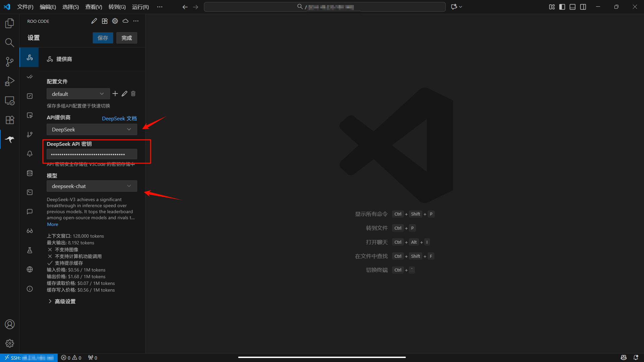The width and height of the screenshot is (644, 362).
Task: Add a new configuration profile
Action: (x=115, y=94)
